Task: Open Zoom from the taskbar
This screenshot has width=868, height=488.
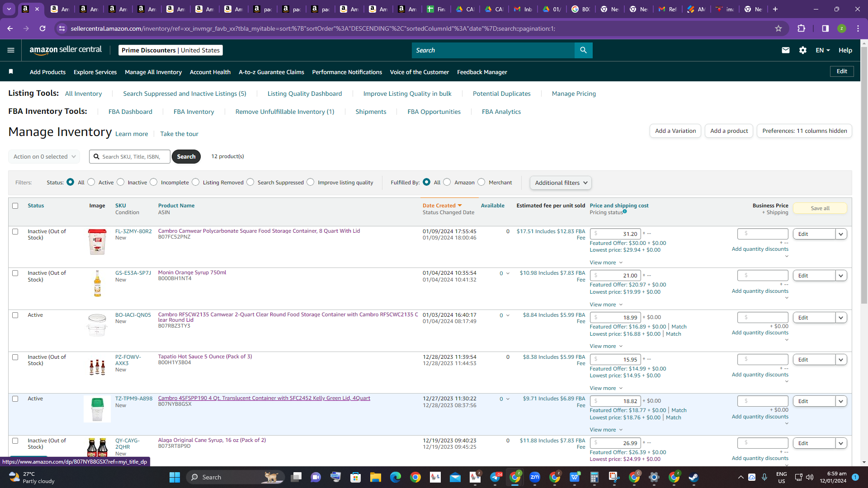Action: tap(535, 477)
